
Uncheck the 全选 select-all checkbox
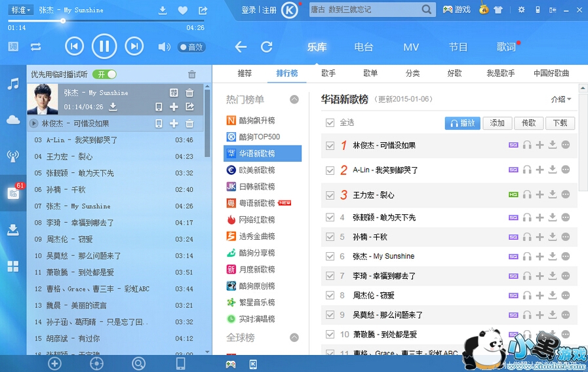330,123
